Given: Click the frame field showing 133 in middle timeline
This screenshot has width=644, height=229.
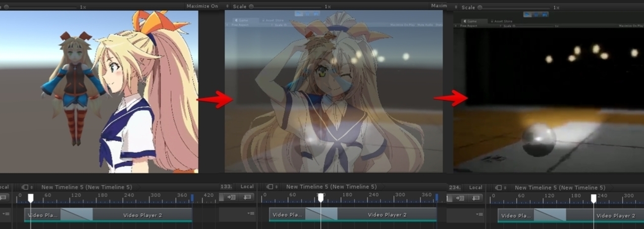Looking at the screenshot, I should (226, 187).
